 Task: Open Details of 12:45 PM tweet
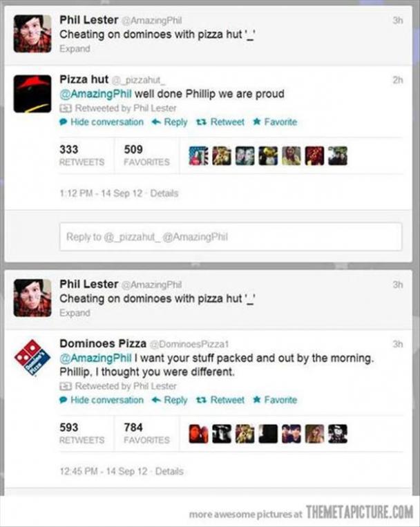tap(169, 471)
